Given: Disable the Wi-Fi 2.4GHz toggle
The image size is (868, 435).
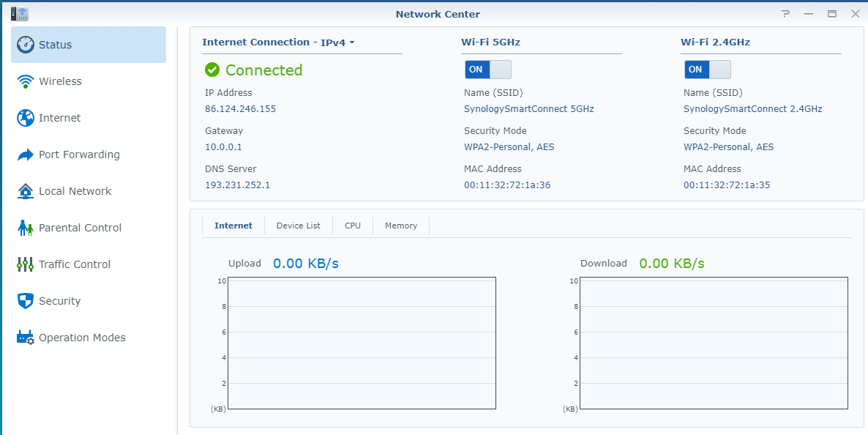Looking at the screenshot, I should pyautogui.click(x=707, y=70).
